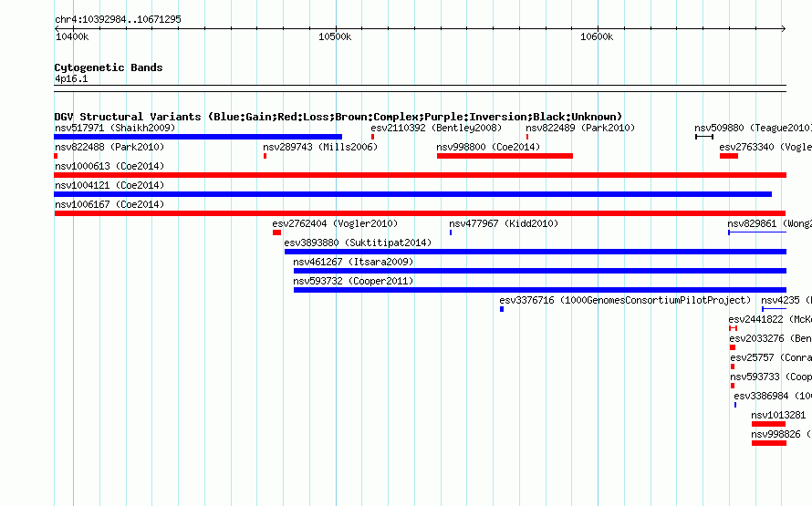The image size is (812, 506).
Task: Open the nsv593732 (Cooper2011) label
Action: pos(353,281)
